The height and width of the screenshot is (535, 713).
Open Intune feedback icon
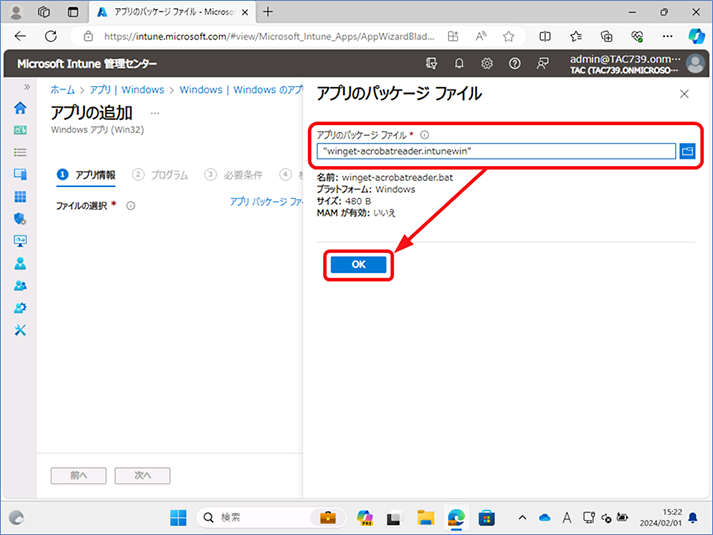pyautogui.click(x=542, y=64)
